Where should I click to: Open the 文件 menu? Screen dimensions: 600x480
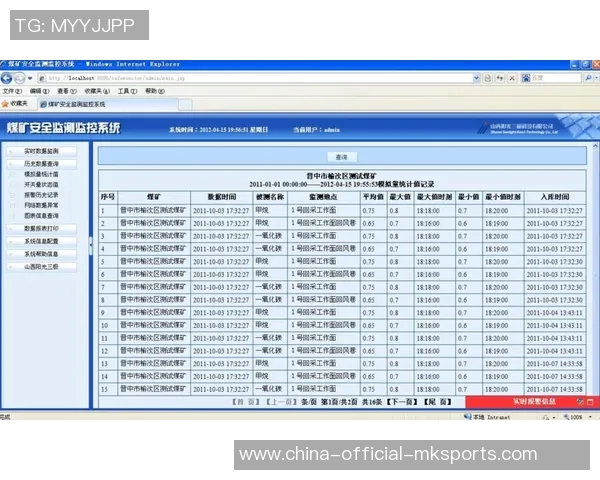click(12, 91)
